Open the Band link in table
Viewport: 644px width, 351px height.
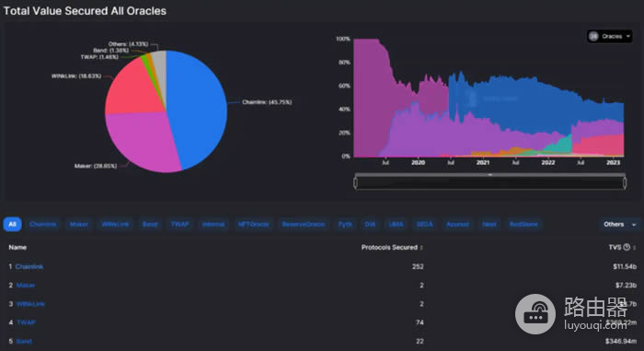click(24, 341)
